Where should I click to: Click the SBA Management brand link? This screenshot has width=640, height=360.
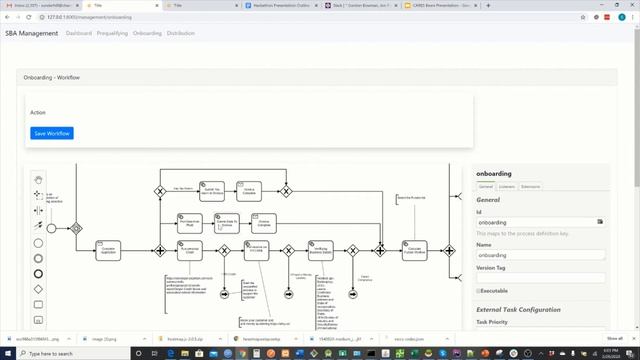click(x=31, y=33)
